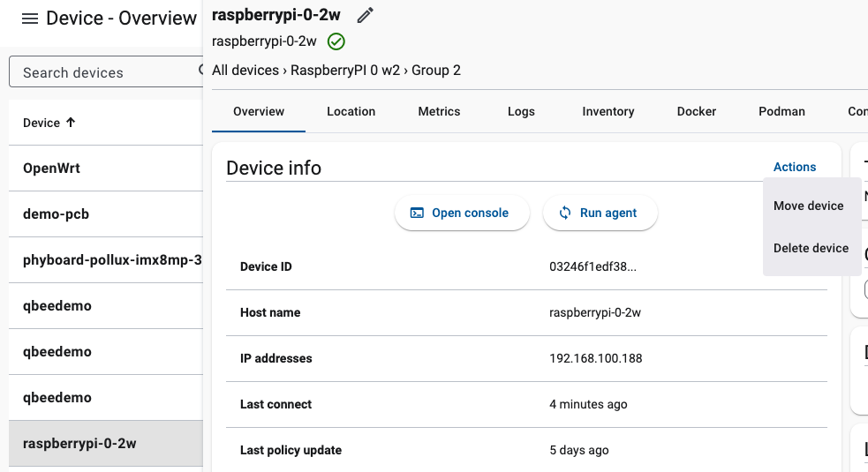Image resolution: width=868 pixels, height=472 pixels.
Task: Click the Search devices input field
Action: [x=102, y=72]
